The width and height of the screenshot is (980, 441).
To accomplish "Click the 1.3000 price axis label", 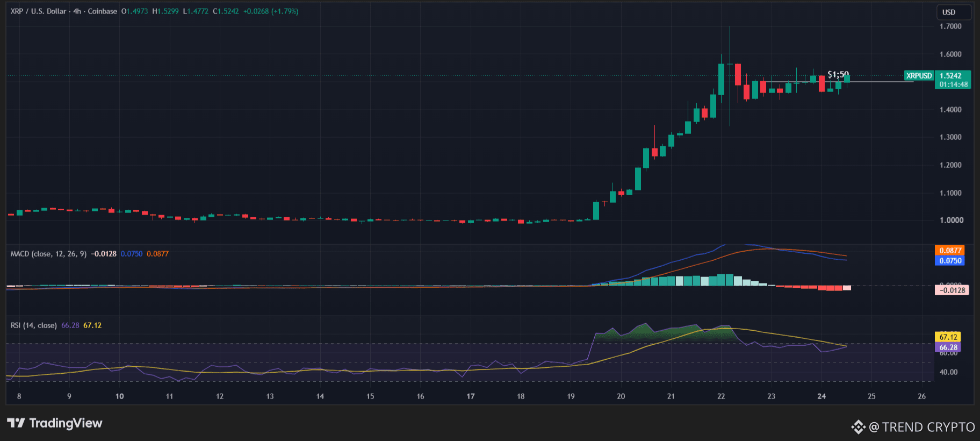I will (950, 137).
